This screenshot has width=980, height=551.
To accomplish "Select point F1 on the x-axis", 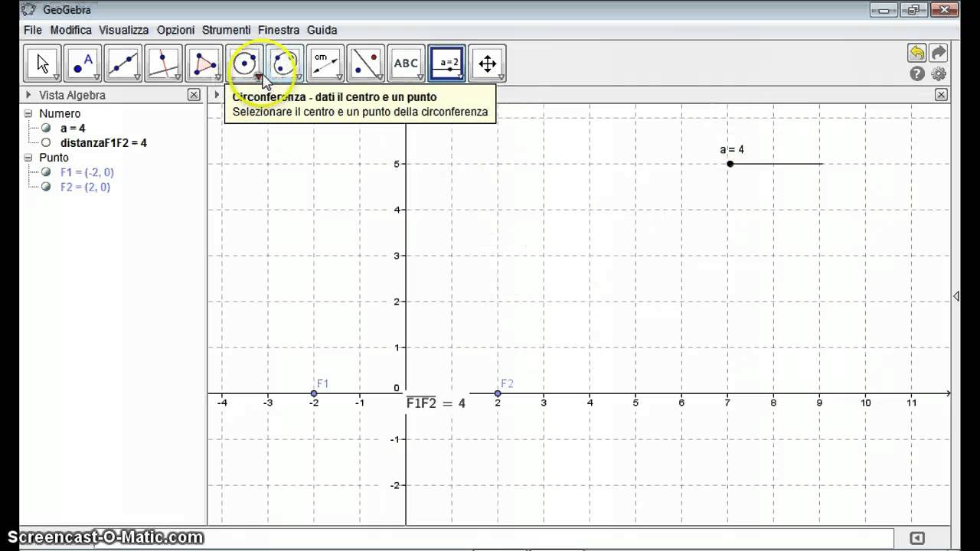I will (314, 393).
